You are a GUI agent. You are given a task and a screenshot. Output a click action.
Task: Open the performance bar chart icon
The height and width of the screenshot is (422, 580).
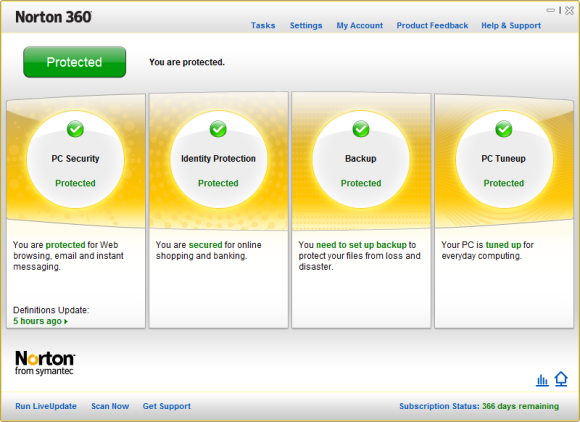(x=542, y=380)
